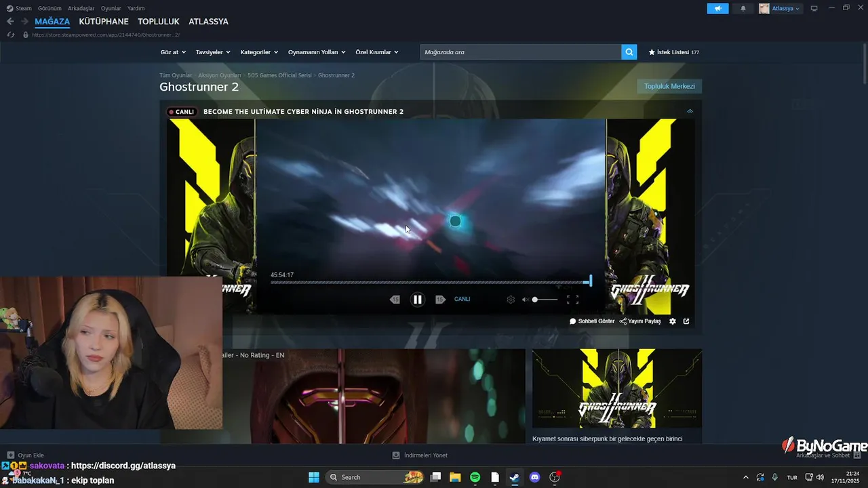The image size is (868, 488).
Task: Switch to the MAĞAZA tab
Action: (52, 22)
